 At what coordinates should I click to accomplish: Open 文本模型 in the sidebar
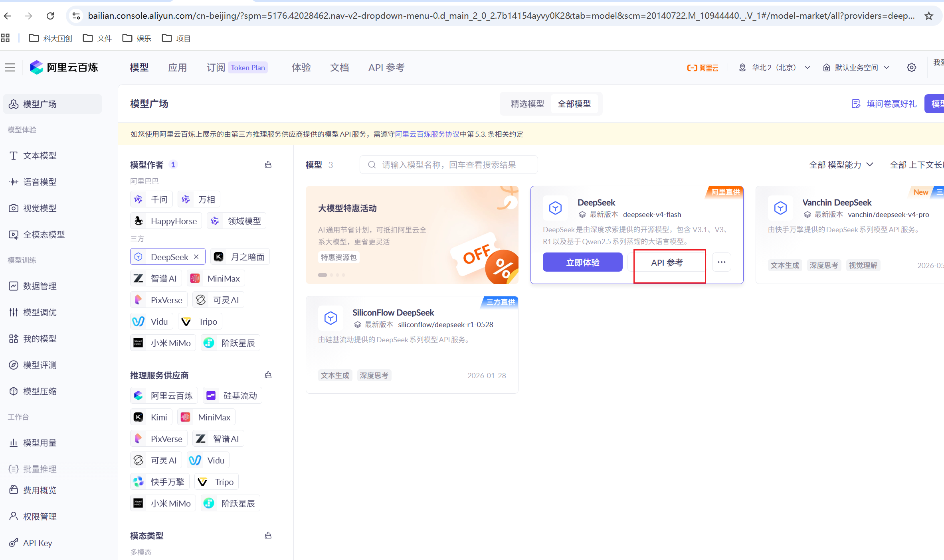click(x=52, y=156)
